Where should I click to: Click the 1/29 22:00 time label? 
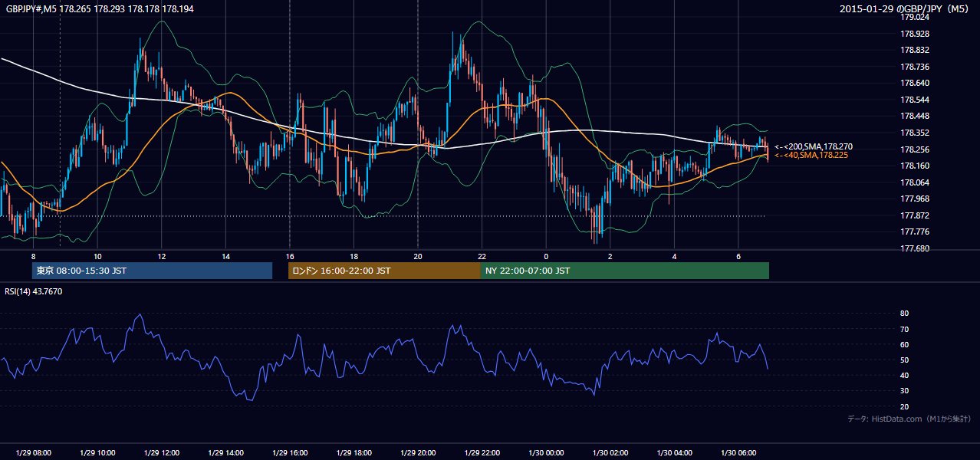[x=482, y=453]
